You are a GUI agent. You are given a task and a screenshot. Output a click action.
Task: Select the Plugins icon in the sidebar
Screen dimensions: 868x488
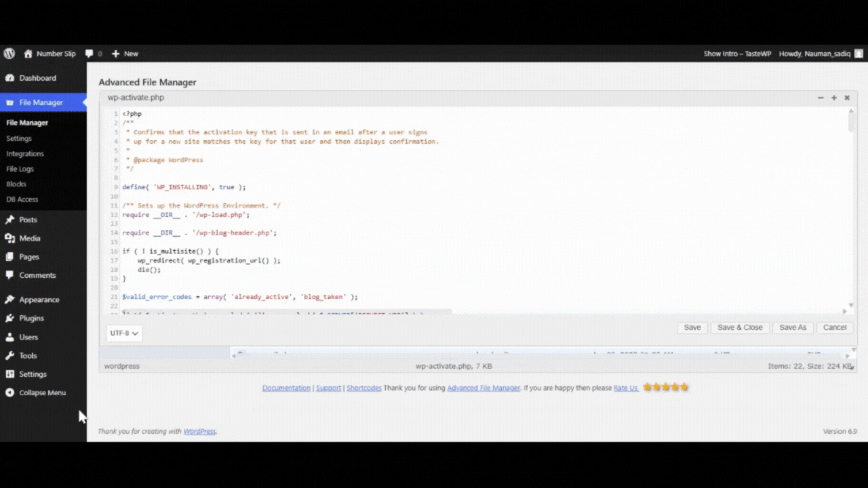click(x=12, y=318)
